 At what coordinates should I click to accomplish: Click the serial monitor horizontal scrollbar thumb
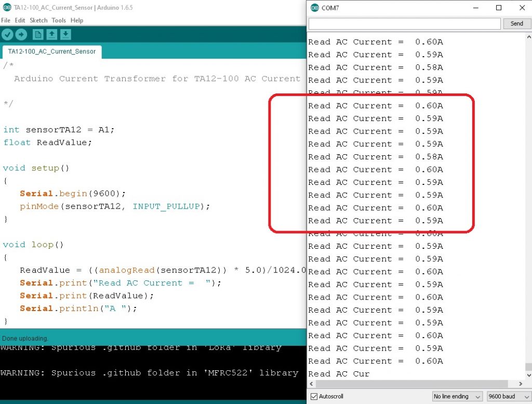coord(412,384)
